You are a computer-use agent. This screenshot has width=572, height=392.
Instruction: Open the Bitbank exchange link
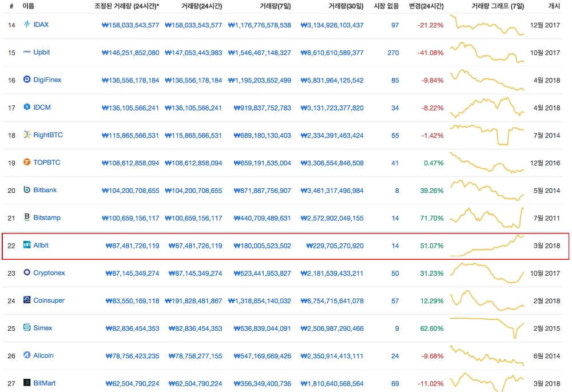pos(45,190)
